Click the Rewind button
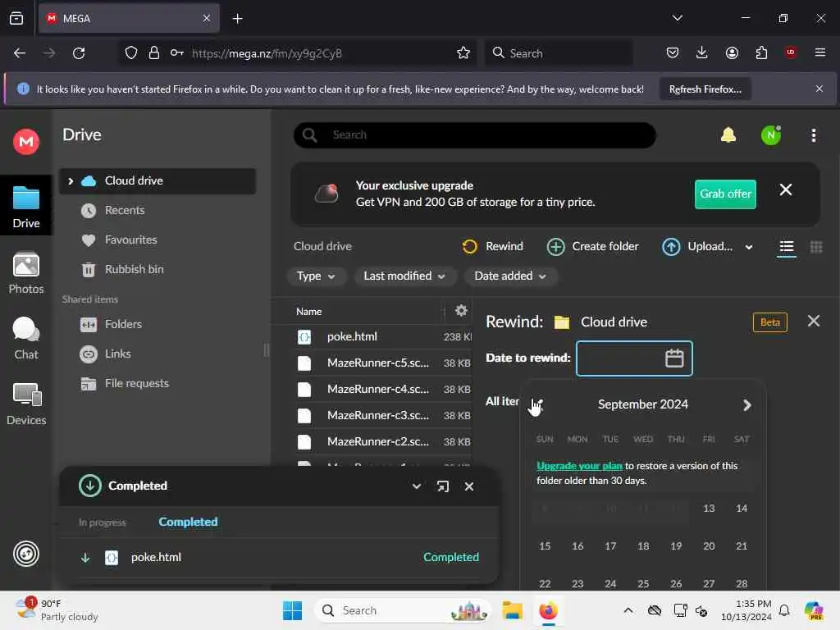Viewport: 840px width, 630px height. pos(492,246)
